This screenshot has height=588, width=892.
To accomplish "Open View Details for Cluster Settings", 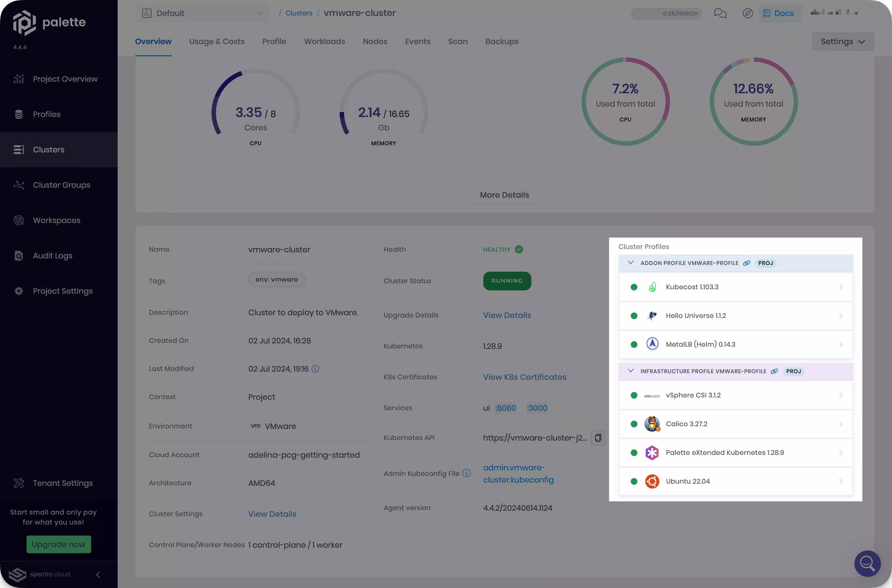I will click(x=272, y=514).
